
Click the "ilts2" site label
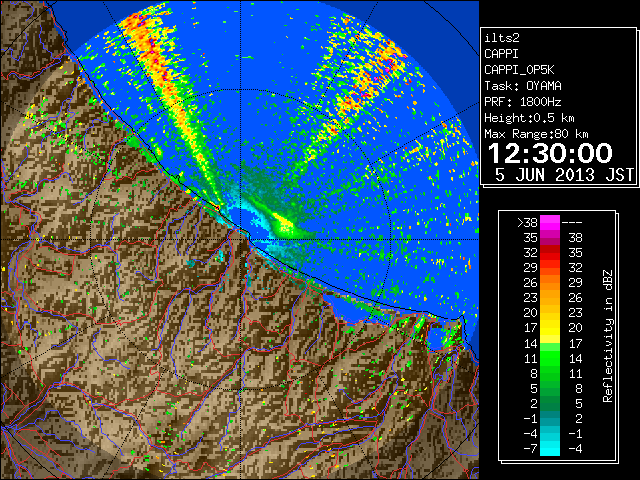click(502, 38)
